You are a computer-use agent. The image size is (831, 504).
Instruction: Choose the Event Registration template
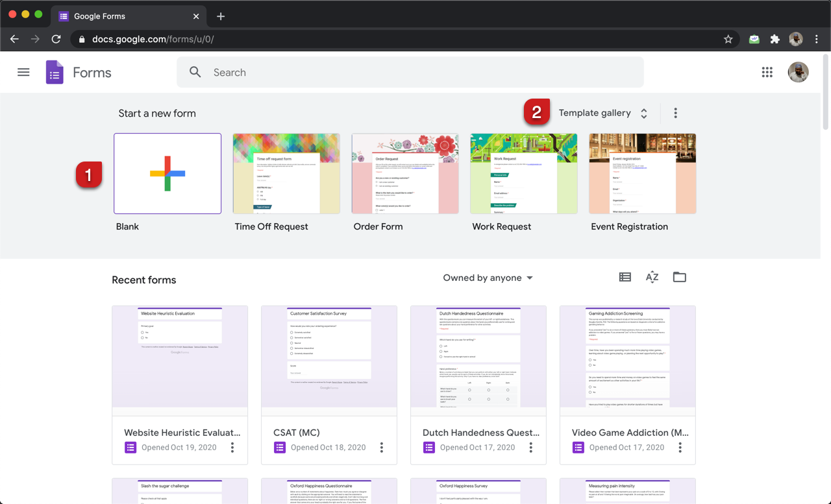(642, 174)
